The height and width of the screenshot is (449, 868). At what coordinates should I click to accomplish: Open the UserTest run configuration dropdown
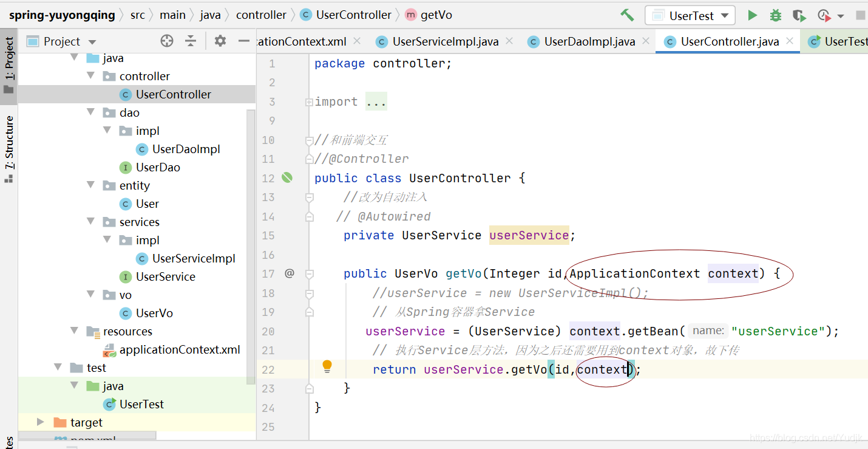pyautogui.click(x=690, y=16)
